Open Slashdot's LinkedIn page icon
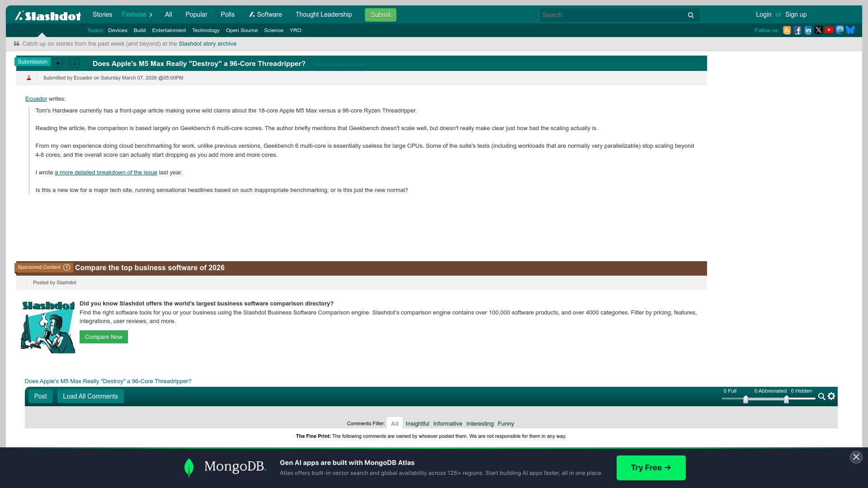 808,30
